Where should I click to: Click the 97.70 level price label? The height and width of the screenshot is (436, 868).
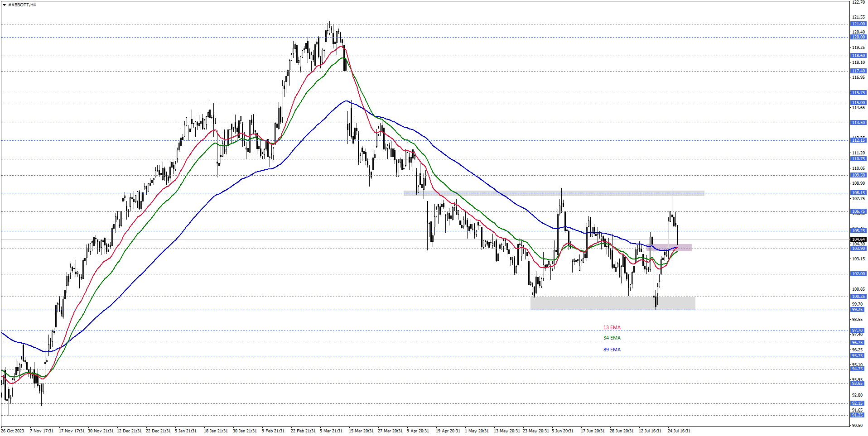pyautogui.click(x=858, y=331)
